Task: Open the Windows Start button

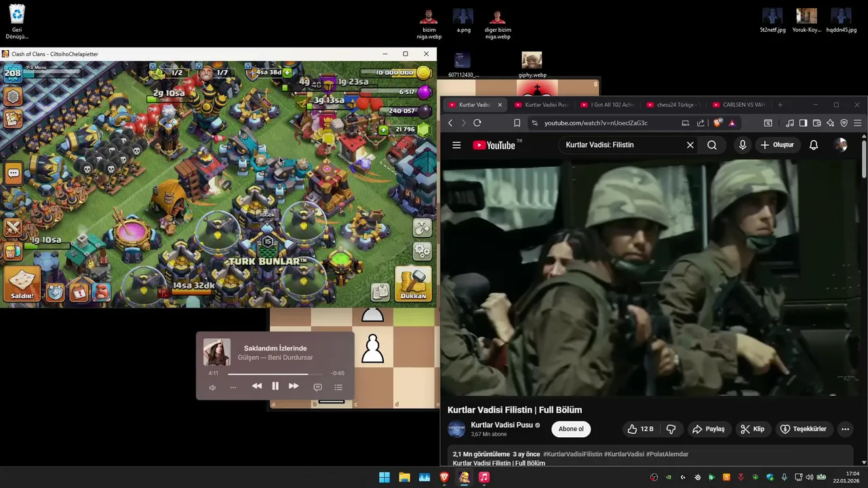Action: pyautogui.click(x=384, y=477)
